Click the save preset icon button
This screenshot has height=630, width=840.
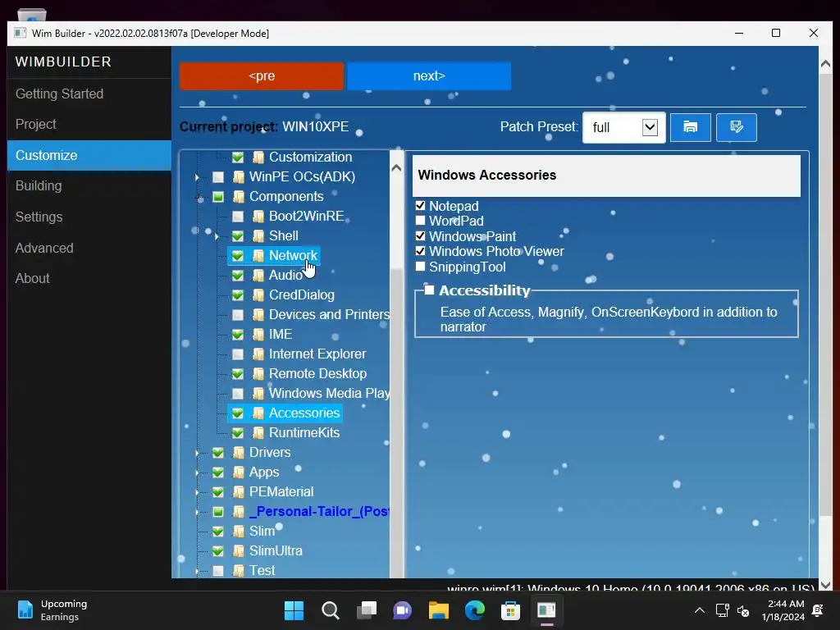click(x=736, y=127)
